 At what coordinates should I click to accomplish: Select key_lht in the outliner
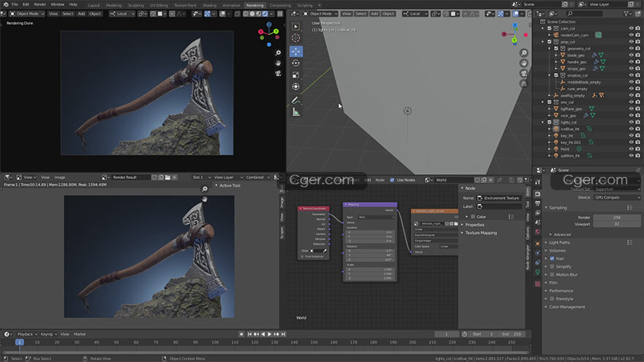coord(566,135)
